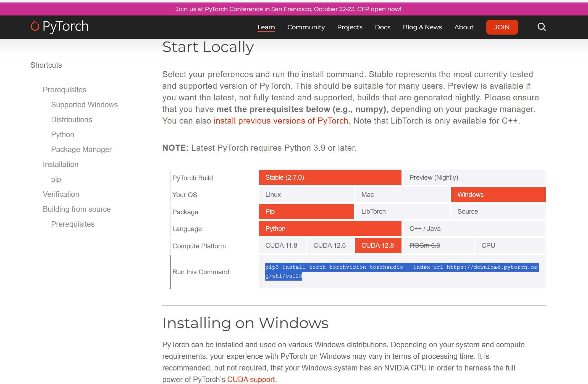588x384 pixels.
Task: Switch compute platform to CUDA 11.8
Action: coord(282,245)
